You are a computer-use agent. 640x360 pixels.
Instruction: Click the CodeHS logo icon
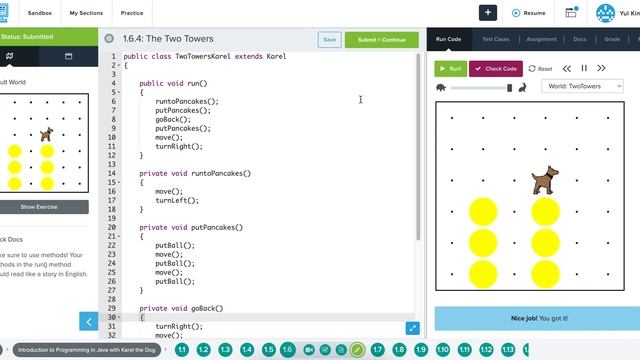click(x=4, y=13)
